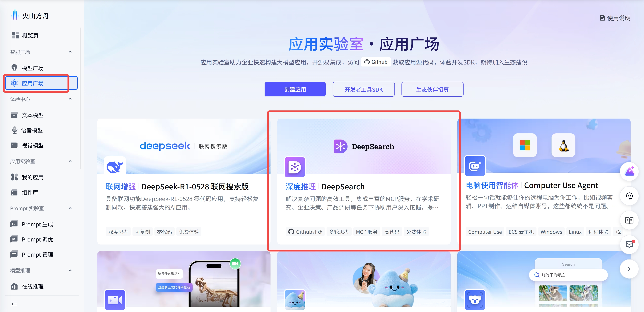644x312 pixels.
Task: Click the 开发者工具SDK button
Action: [363, 89]
